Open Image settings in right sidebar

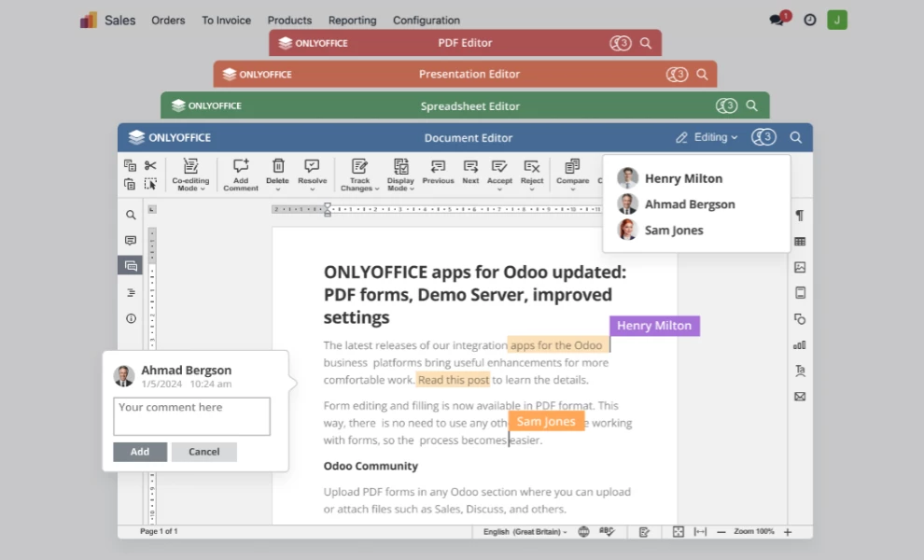[800, 267]
